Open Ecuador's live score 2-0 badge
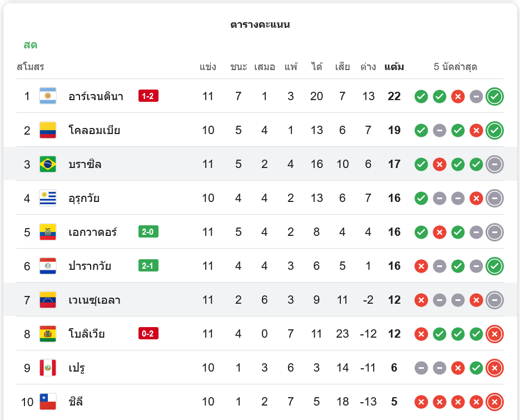 (x=148, y=232)
